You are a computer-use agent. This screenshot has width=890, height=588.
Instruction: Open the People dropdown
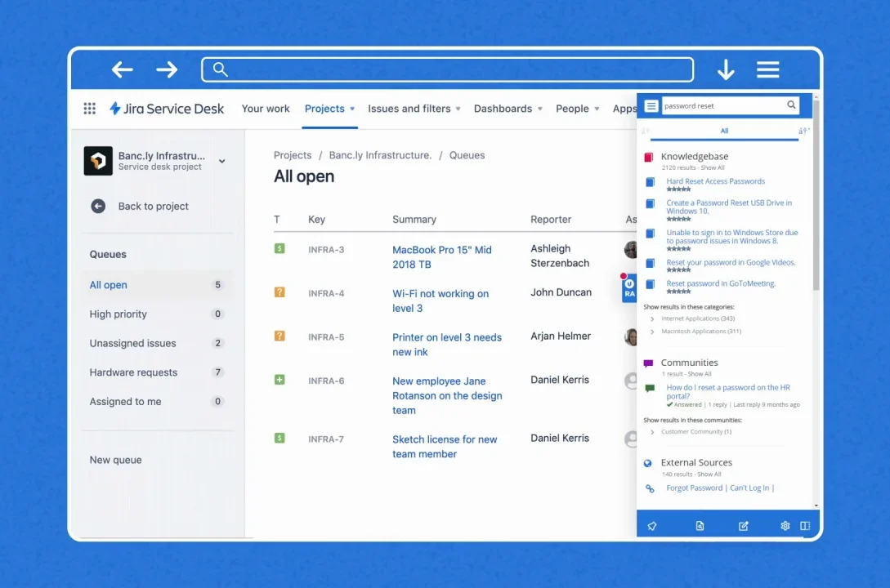577,109
